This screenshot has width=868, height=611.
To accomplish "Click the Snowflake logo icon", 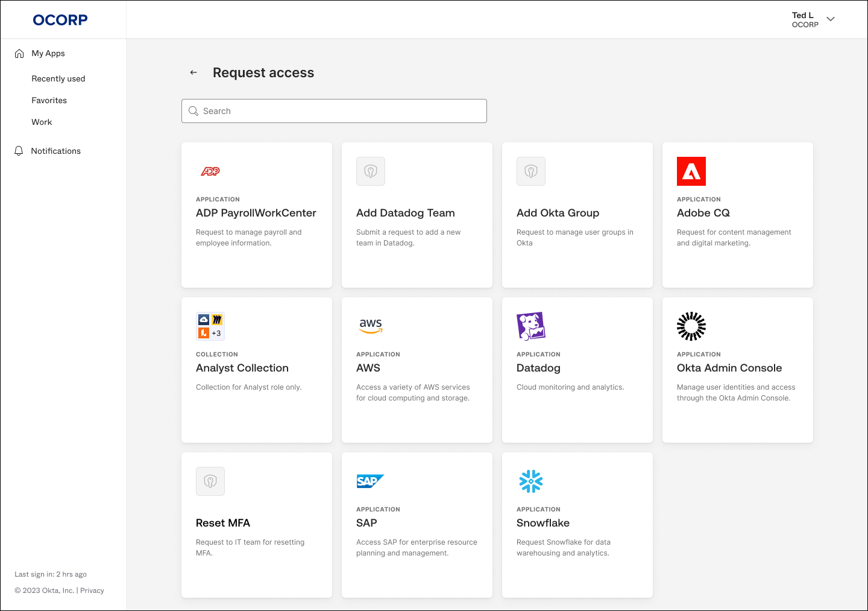I will [x=531, y=481].
